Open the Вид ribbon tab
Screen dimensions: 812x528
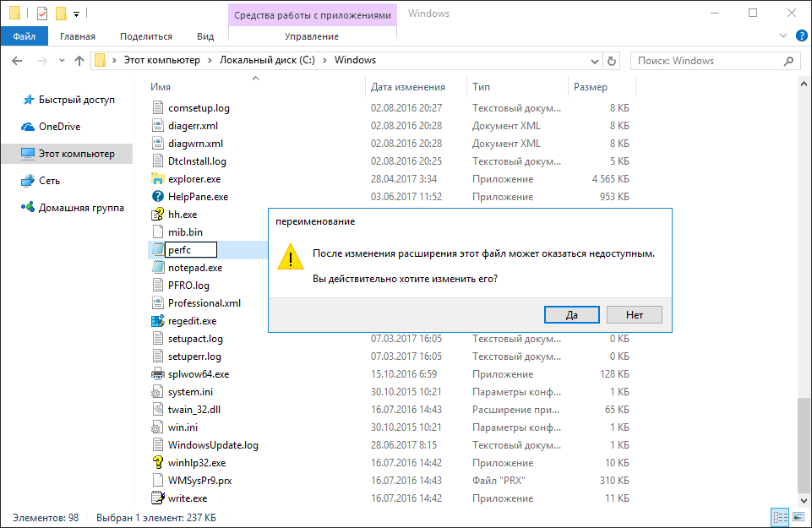click(205, 36)
